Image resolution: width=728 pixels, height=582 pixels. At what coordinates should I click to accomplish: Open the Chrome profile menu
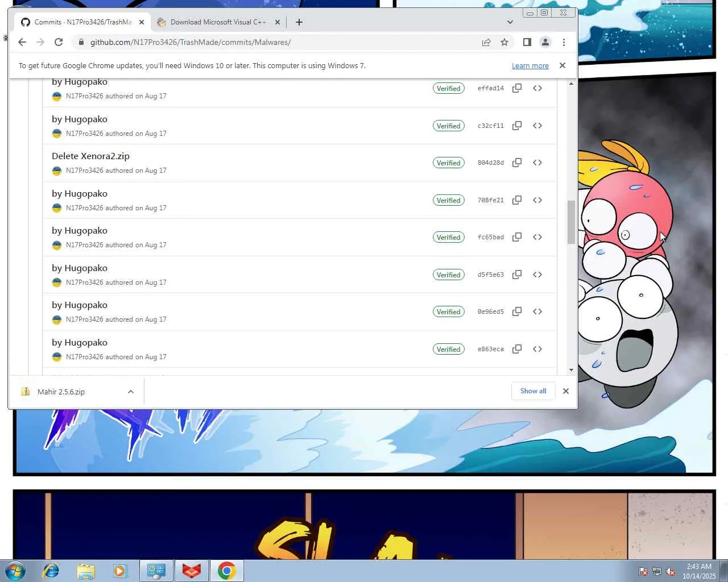tap(545, 42)
